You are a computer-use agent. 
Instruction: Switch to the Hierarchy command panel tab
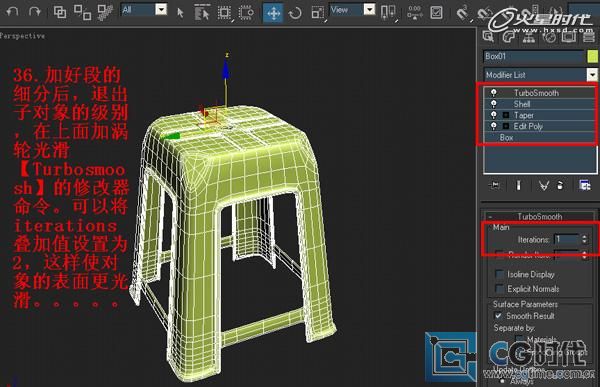(x=529, y=37)
